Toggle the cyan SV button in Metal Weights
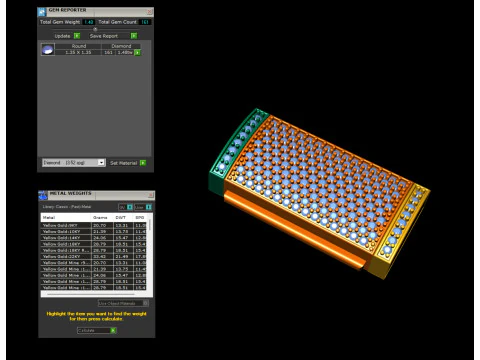This screenshot has height=360, width=480. pos(130,207)
